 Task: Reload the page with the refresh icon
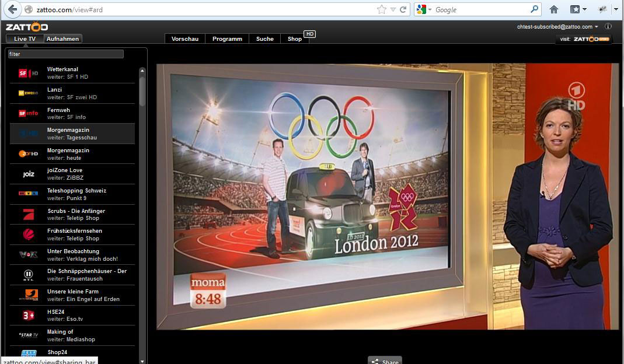coord(403,9)
